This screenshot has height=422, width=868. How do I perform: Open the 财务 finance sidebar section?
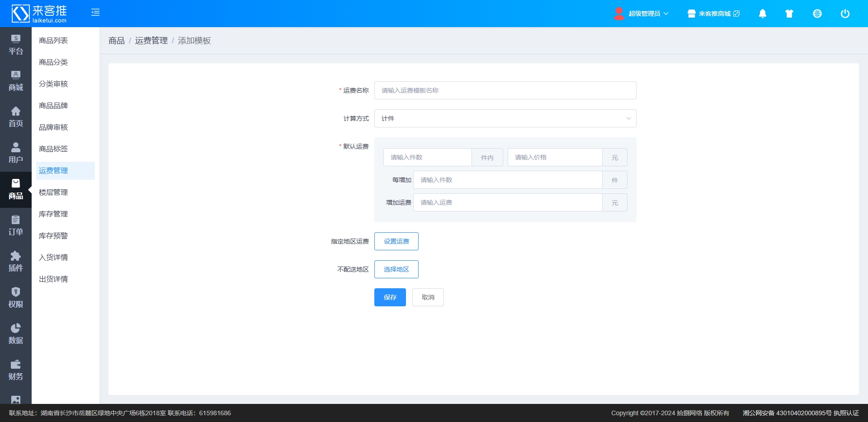16,370
